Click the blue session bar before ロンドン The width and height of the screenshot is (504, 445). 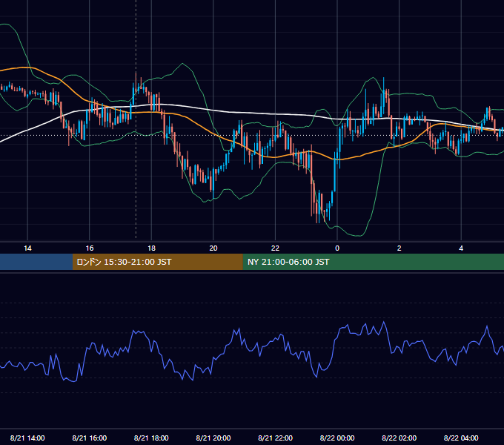[36, 262]
